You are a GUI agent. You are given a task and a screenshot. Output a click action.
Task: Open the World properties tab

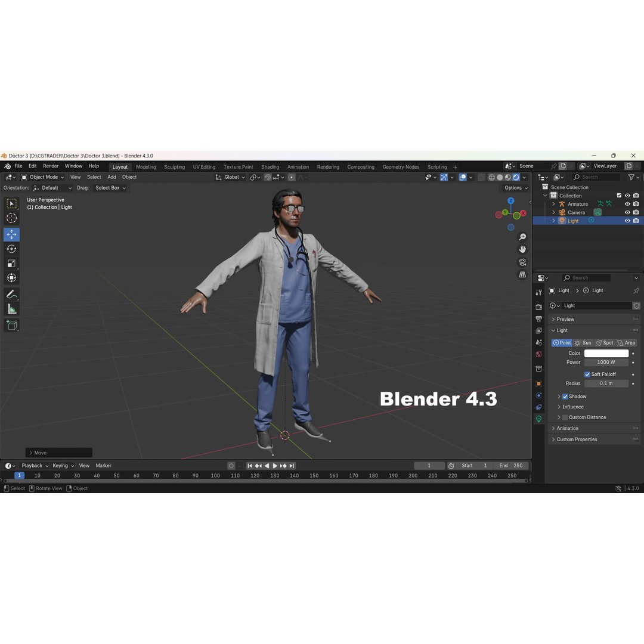click(539, 354)
